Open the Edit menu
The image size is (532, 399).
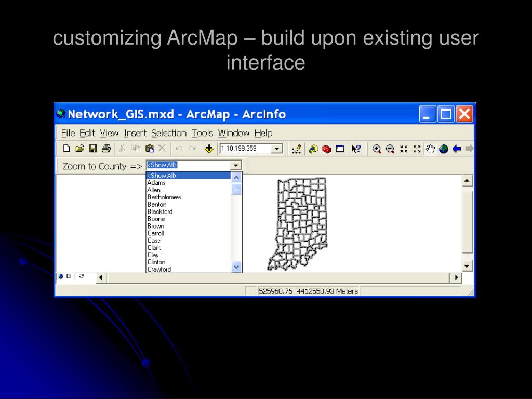coord(87,133)
